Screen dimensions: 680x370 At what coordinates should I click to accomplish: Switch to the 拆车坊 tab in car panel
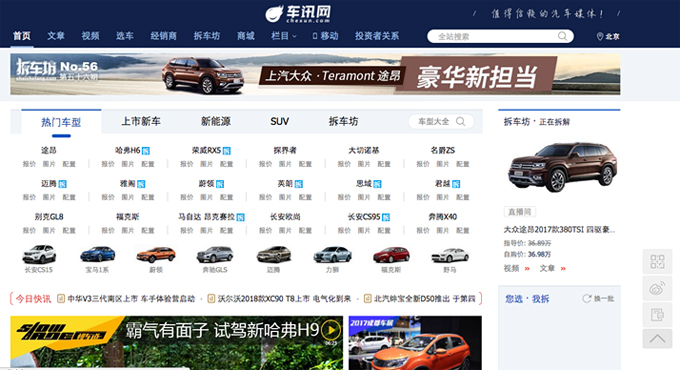coord(343,121)
